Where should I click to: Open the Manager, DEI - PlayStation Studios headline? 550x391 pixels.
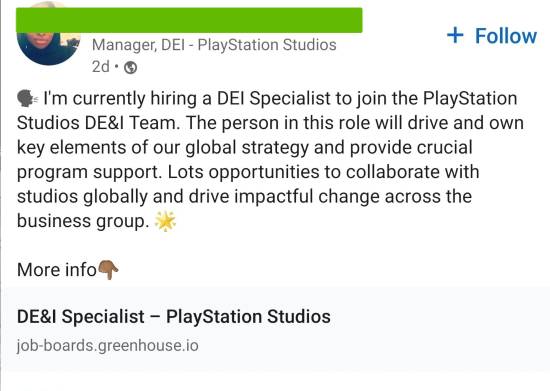click(214, 45)
